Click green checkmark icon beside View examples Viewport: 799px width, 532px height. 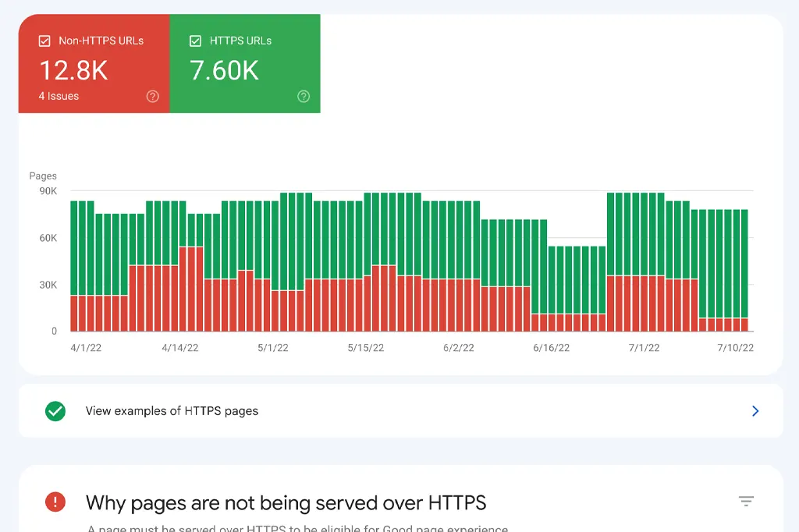pyautogui.click(x=55, y=411)
